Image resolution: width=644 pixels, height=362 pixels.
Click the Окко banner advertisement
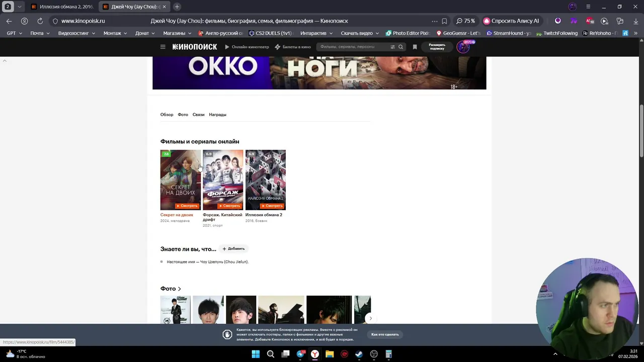(319, 73)
